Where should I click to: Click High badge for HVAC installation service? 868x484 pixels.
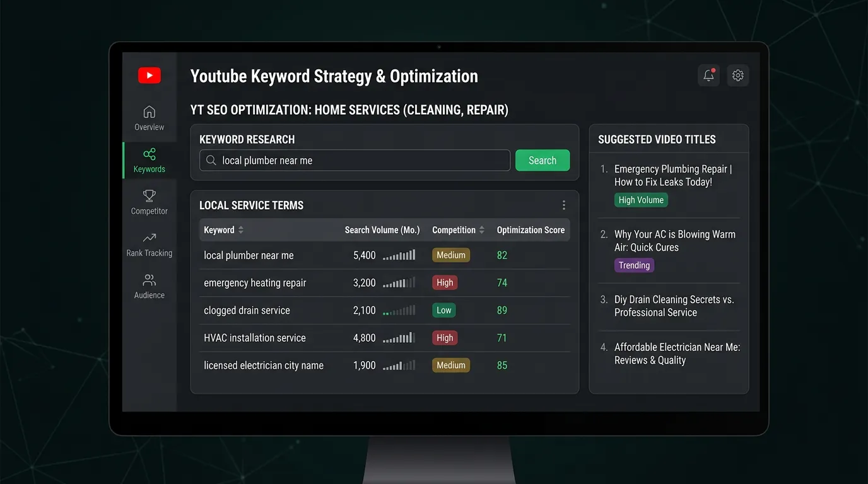[445, 338]
